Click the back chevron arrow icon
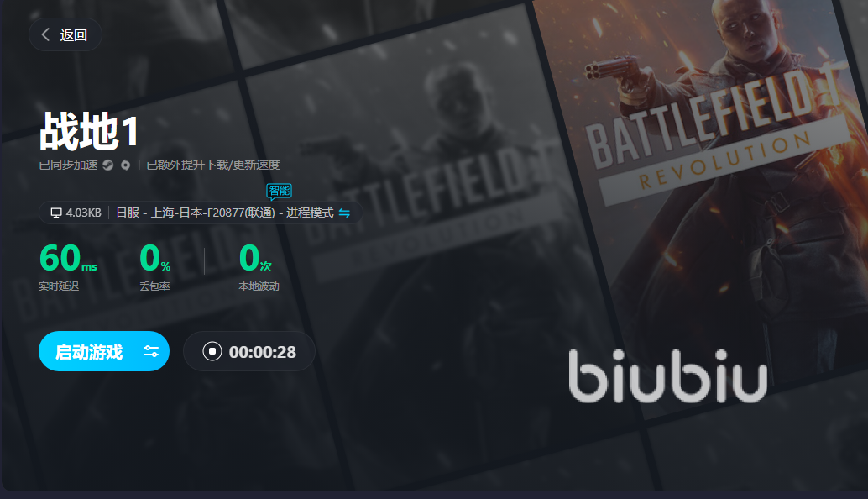Viewport: 868px width, 499px height. (x=45, y=35)
